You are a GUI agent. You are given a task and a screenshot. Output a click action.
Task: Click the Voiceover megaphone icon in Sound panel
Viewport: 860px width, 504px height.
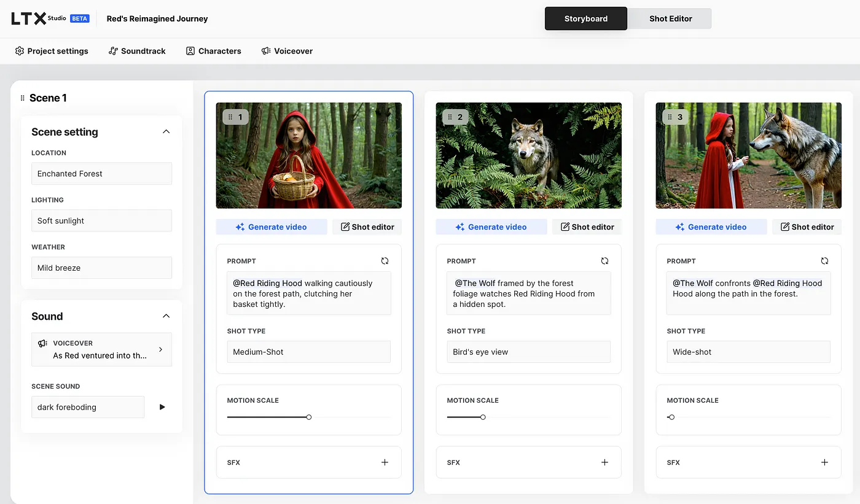point(42,343)
